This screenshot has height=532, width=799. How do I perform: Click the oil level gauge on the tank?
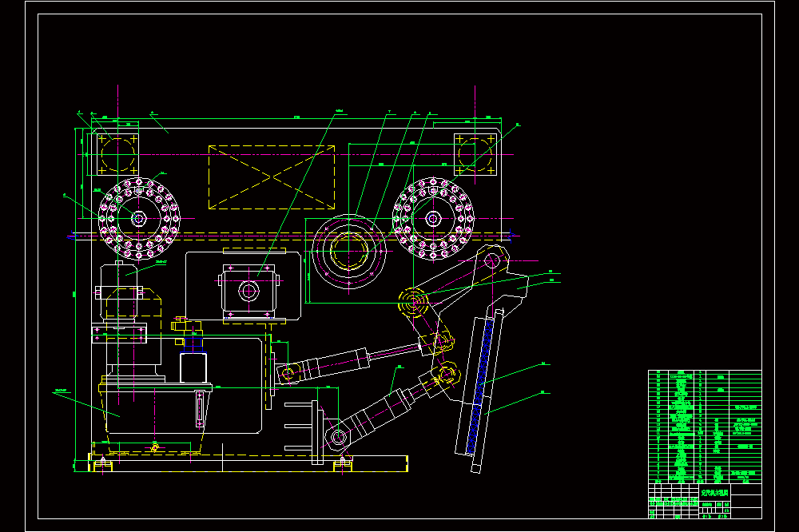click(200, 409)
